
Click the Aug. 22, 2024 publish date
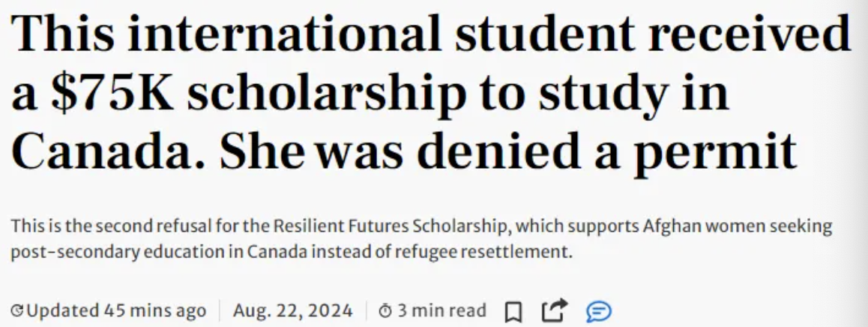292,310
